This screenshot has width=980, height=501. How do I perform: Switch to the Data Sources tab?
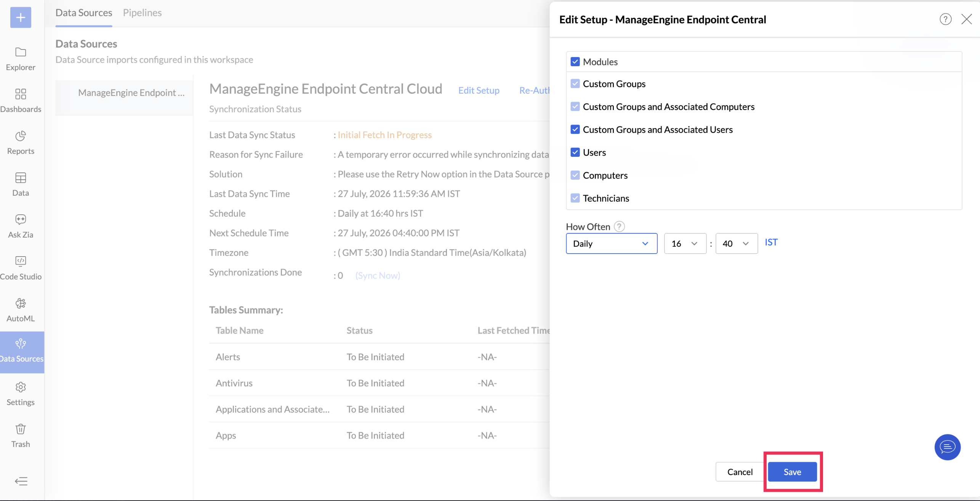pyautogui.click(x=84, y=13)
